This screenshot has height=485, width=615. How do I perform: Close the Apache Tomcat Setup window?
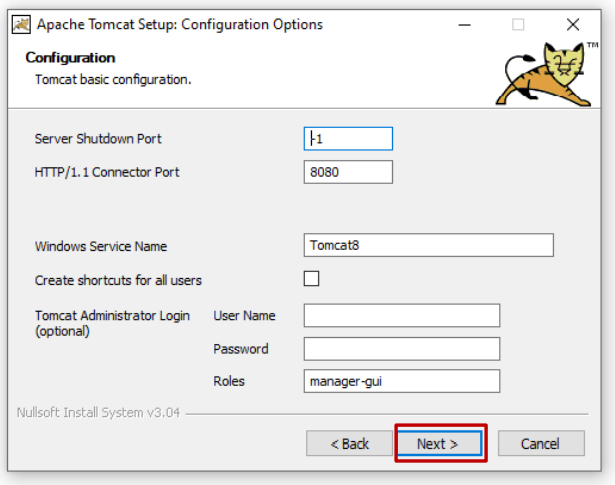click(573, 25)
